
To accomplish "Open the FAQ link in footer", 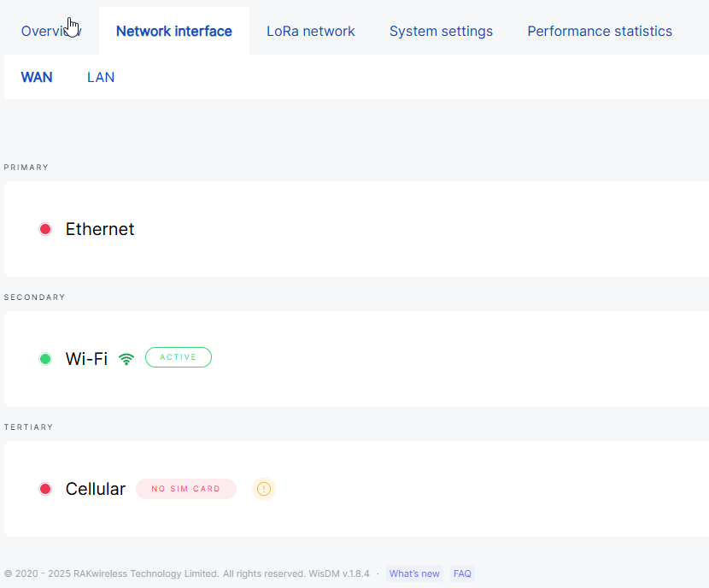I will click(x=462, y=573).
